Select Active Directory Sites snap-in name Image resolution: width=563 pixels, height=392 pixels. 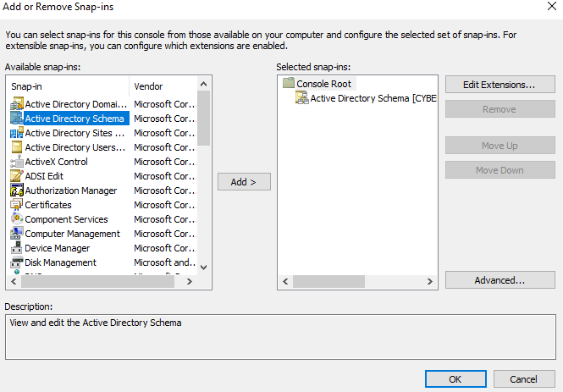tap(75, 133)
